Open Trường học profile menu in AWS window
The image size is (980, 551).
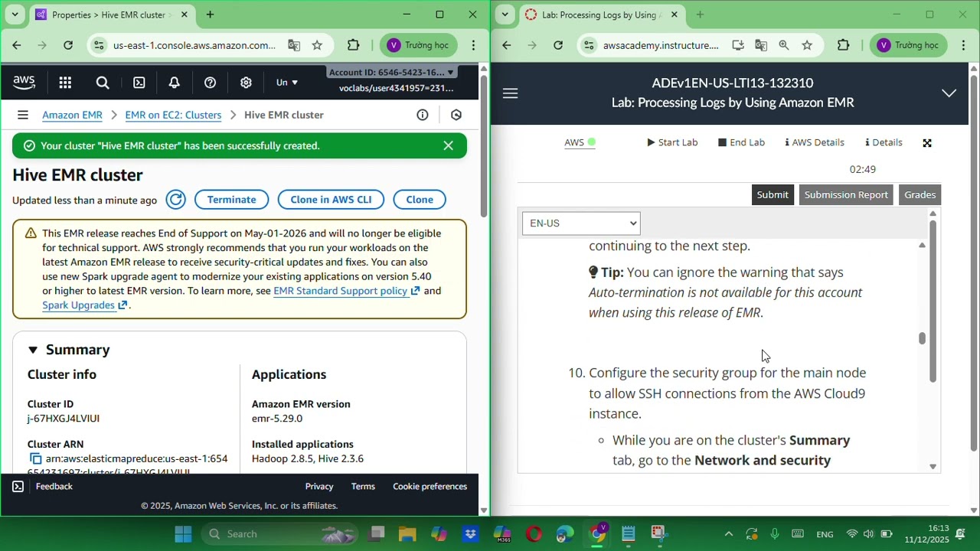[418, 45]
